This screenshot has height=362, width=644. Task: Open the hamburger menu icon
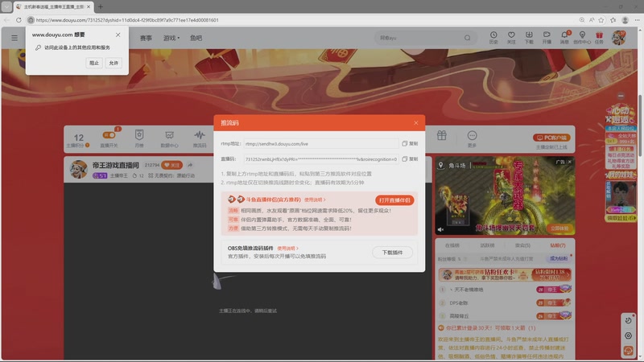(14, 38)
